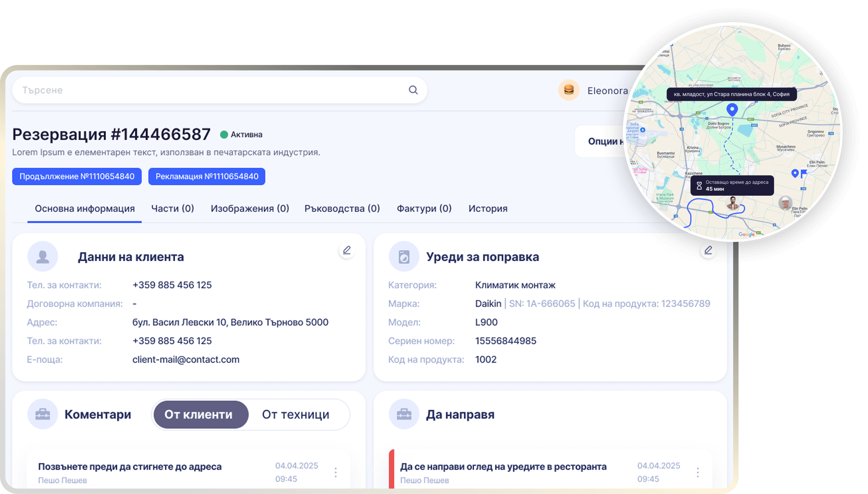Open the Ръководства (0) tab
This screenshot has height=494, width=868.
(342, 209)
